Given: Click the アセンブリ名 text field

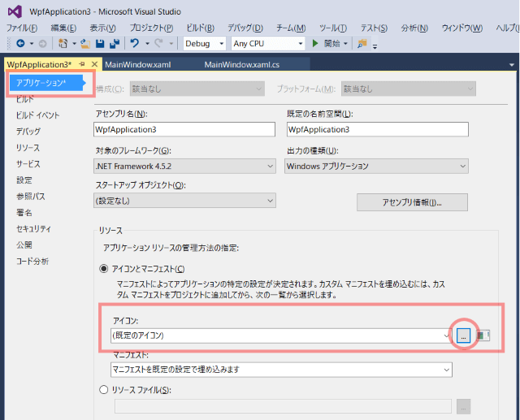Looking at the screenshot, I should point(184,129).
